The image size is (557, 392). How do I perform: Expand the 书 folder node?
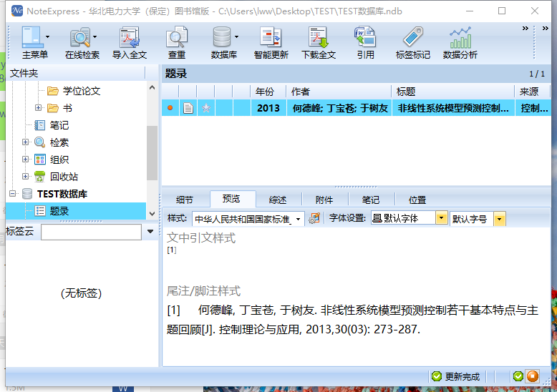[x=38, y=107]
